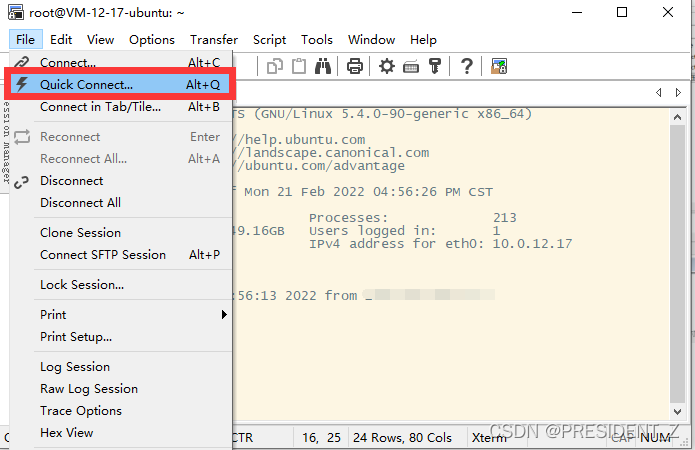Click the tab scroll right arrow
The image size is (695, 450).
tap(678, 93)
